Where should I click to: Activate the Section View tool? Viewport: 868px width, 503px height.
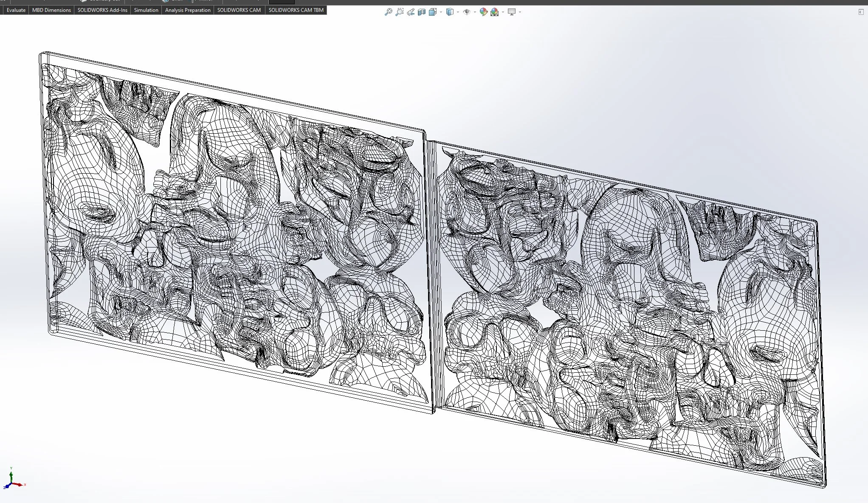coord(421,12)
